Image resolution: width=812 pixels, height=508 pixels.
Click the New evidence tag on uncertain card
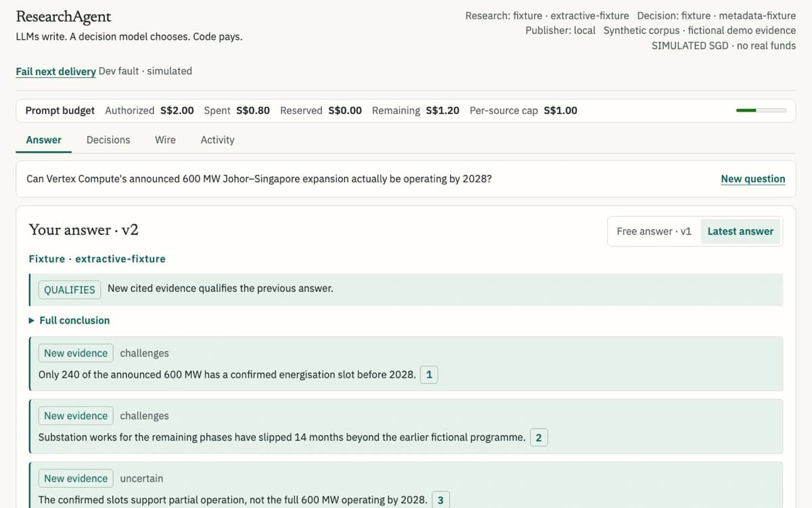76,478
